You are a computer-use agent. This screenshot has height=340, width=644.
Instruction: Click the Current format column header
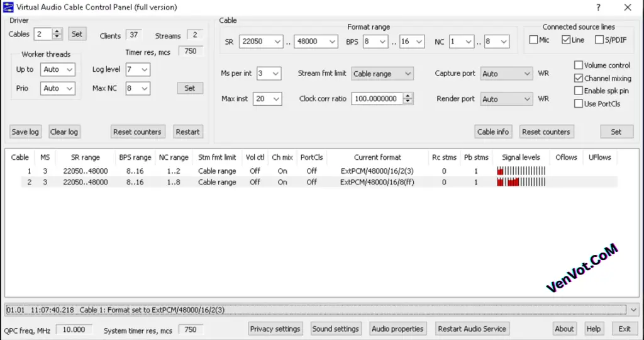pos(377,157)
